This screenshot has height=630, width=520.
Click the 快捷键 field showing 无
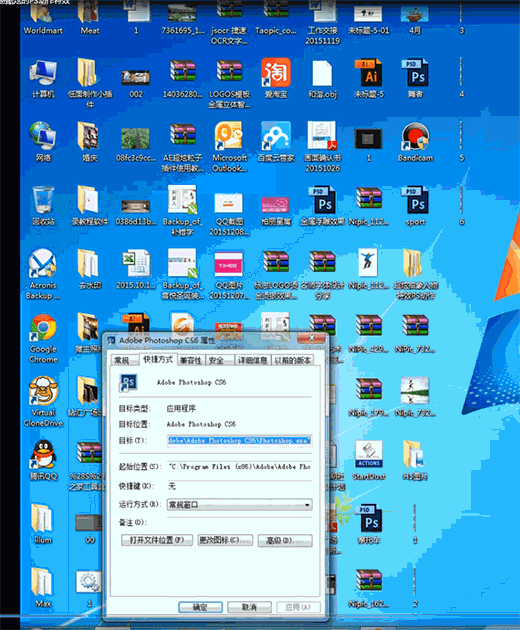[240, 486]
